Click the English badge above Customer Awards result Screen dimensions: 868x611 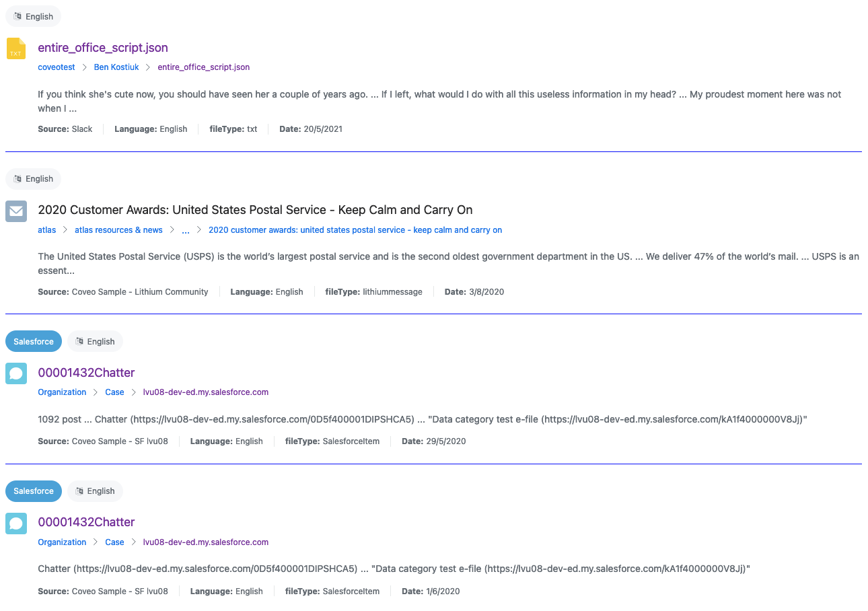(33, 178)
